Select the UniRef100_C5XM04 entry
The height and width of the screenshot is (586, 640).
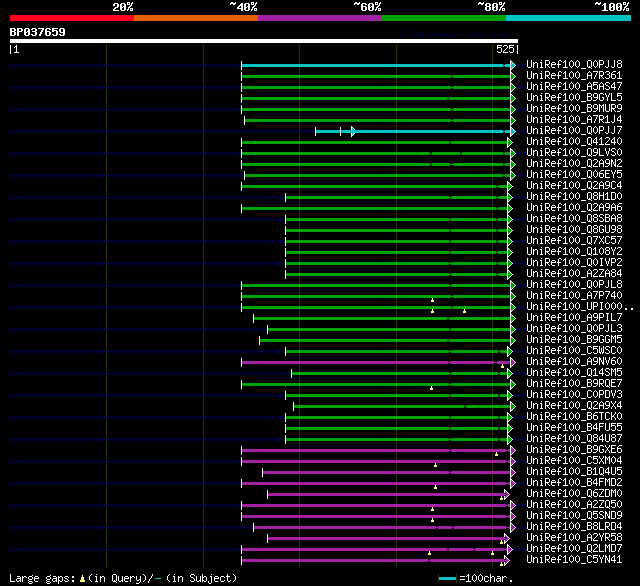[574, 461]
